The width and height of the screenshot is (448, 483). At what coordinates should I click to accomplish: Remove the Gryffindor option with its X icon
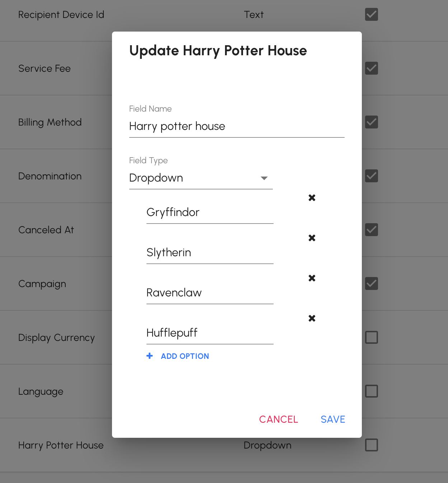pyautogui.click(x=312, y=198)
